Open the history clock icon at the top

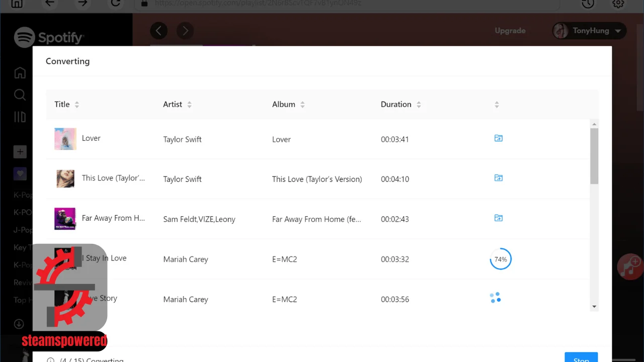(x=588, y=4)
